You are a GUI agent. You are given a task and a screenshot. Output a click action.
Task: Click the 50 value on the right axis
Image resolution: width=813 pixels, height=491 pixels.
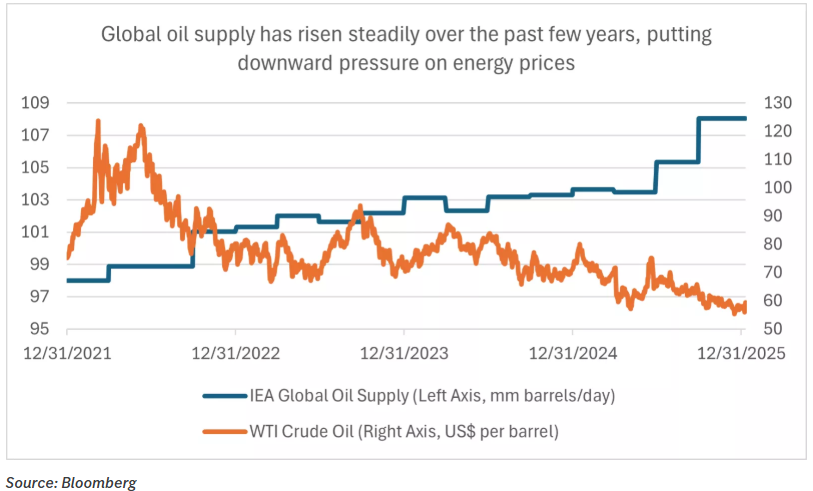click(x=773, y=329)
